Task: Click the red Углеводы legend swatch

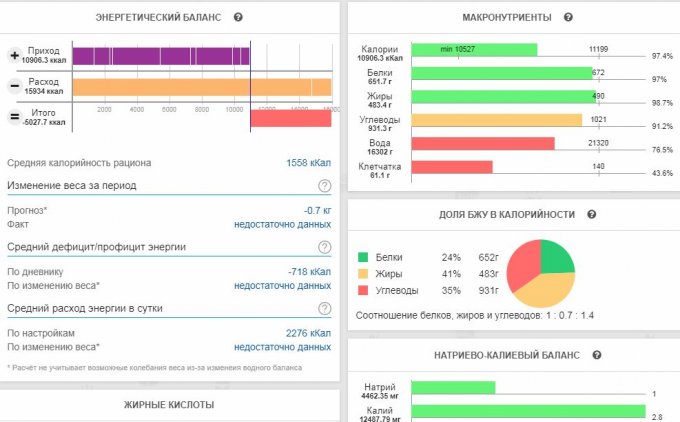Action: click(x=364, y=290)
